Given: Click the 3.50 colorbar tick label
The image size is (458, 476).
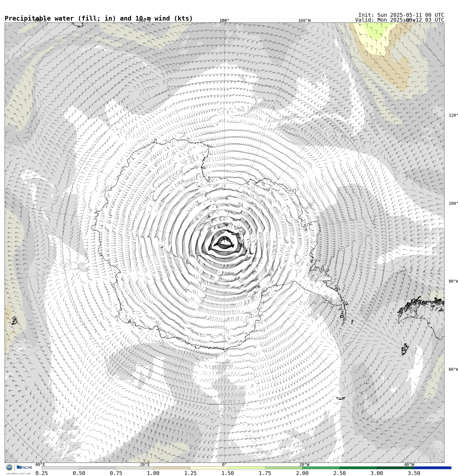Looking at the screenshot, I should (x=414, y=473).
